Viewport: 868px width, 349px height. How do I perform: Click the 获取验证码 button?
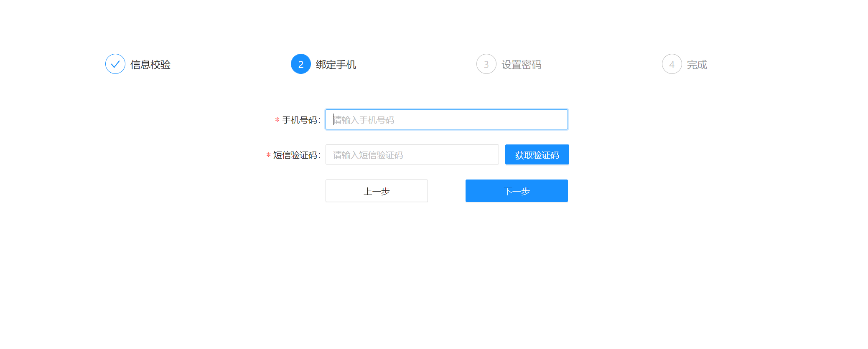[537, 154]
